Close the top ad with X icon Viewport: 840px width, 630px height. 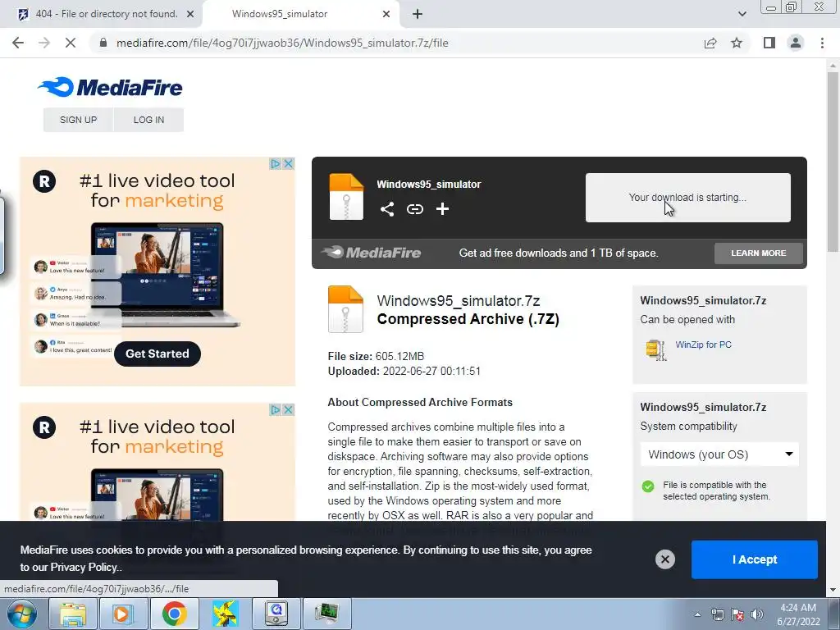288,163
